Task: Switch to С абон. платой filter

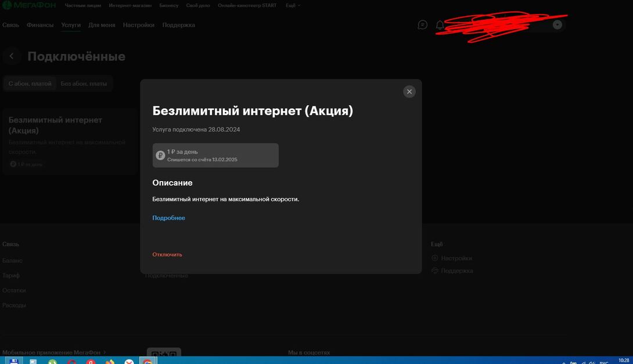Action: click(30, 84)
